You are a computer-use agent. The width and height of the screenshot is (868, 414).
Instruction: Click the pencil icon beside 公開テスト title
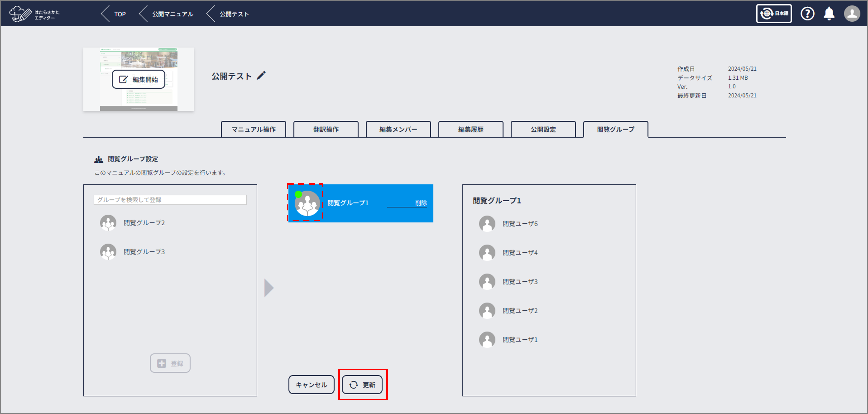click(x=261, y=75)
